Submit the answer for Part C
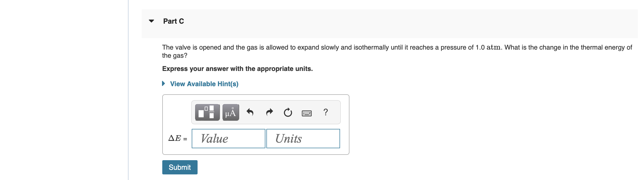644x180 pixels. click(180, 167)
